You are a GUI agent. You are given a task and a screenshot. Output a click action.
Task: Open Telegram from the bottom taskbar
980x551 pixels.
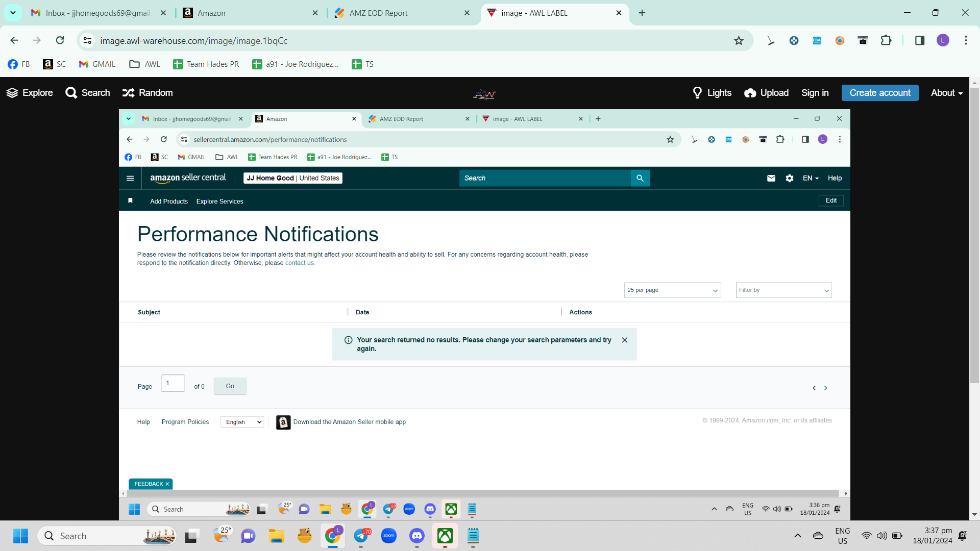[361, 536]
